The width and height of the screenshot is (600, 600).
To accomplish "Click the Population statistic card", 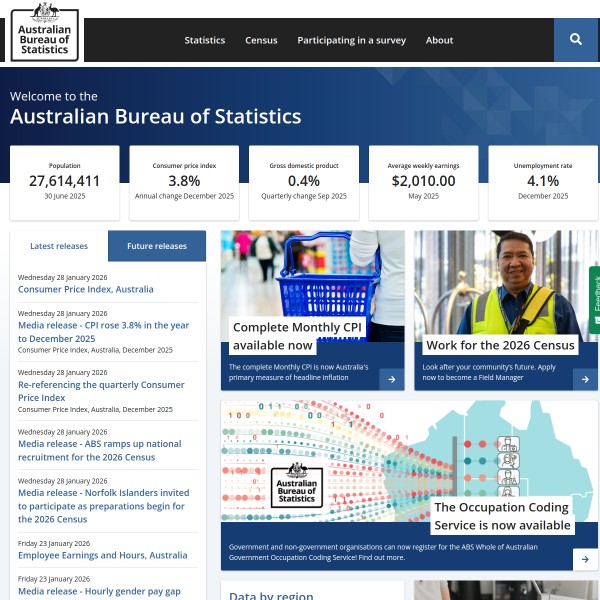I will (64, 181).
